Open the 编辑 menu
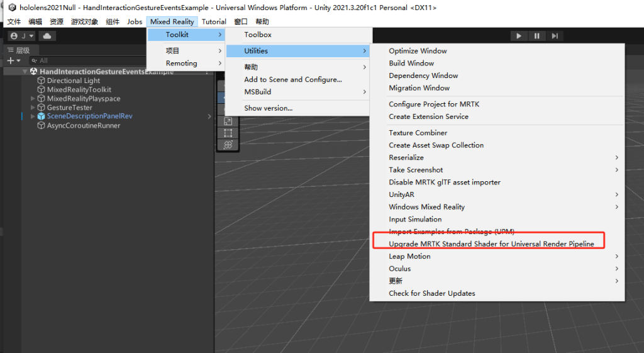The width and height of the screenshot is (644, 353). (x=35, y=21)
